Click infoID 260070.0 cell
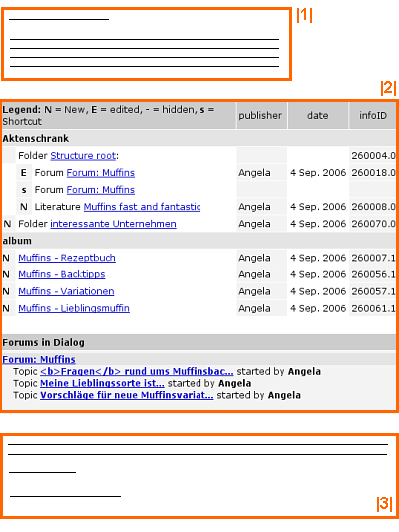The height and width of the screenshot is (532, 399). tap(373, 224)
